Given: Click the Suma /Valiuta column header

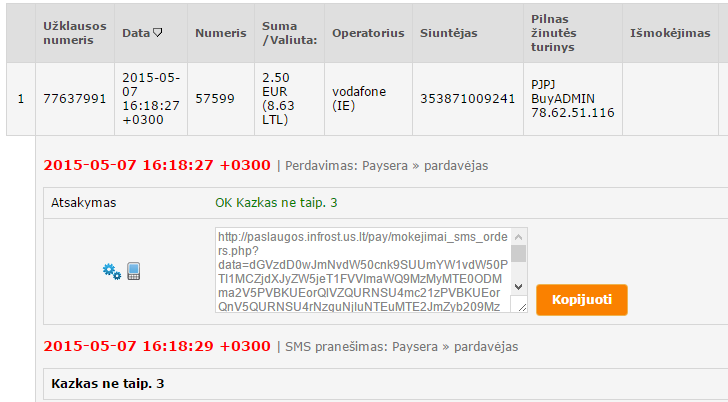Looking at the screenshot, I should (x=289, y=33).
